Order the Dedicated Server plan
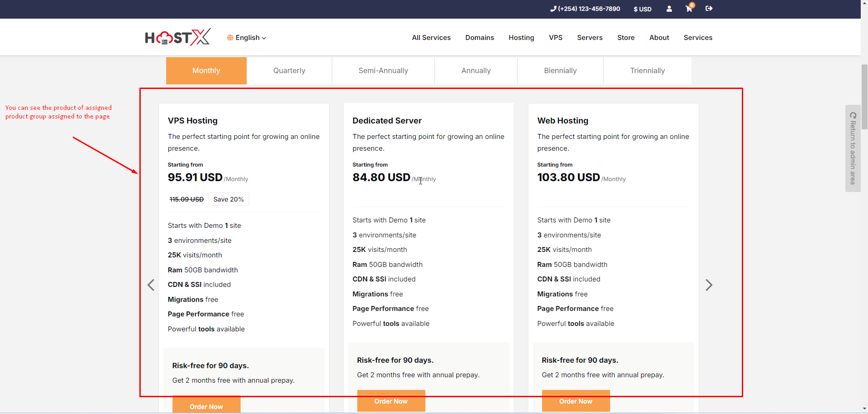Image resolution: width=868 pixels, height=414 pixels. click(x=391, y=401)
